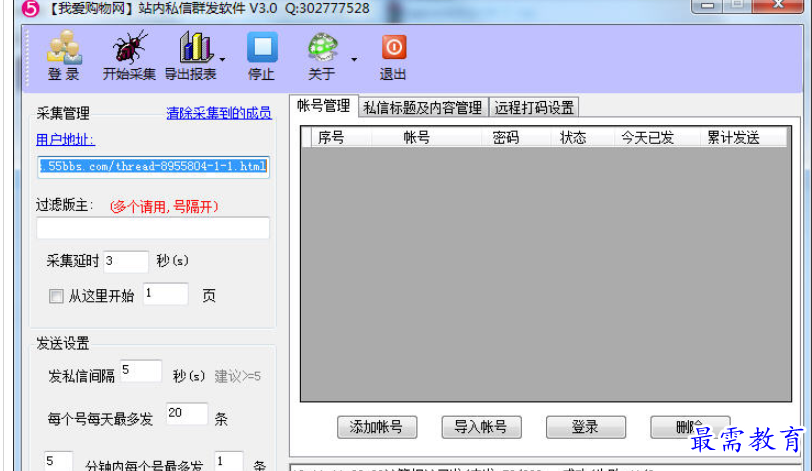The width and height of the screenshot is (812, 471).
Task: Click the 状态 column header
Action: (573, 138)
